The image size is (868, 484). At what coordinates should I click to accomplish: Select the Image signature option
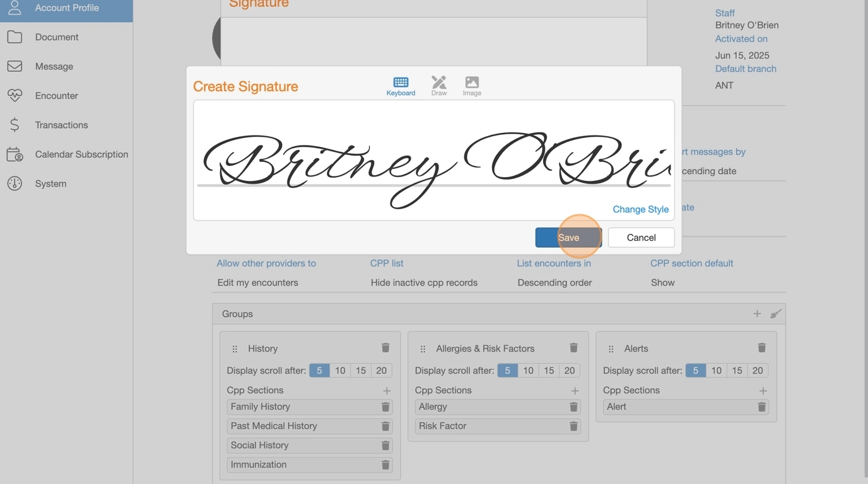tap(472, 86)
